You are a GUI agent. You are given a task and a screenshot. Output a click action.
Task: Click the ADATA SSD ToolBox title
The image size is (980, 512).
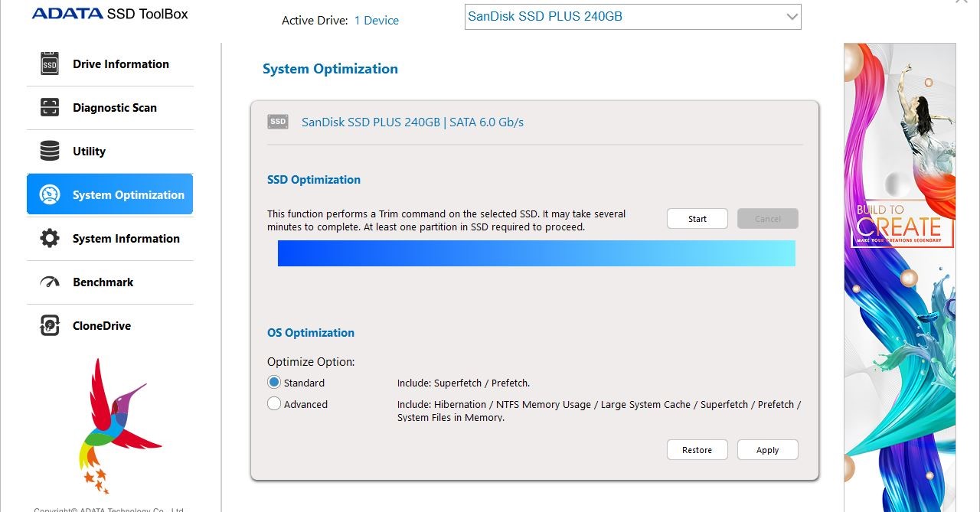(x=110, y=13)
